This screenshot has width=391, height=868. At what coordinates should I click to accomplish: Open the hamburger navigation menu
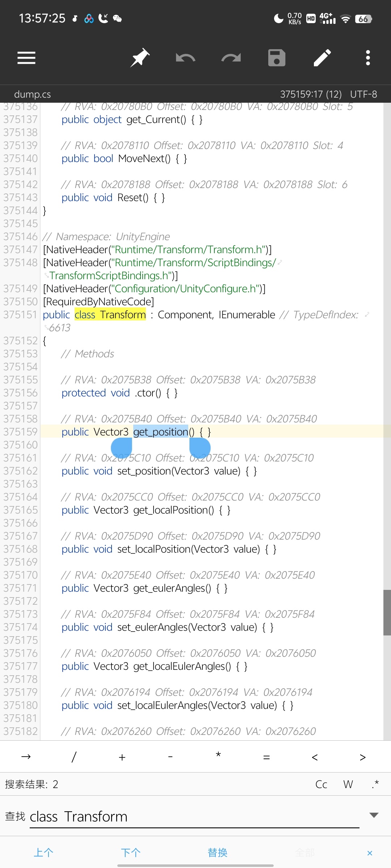[26, 58]
